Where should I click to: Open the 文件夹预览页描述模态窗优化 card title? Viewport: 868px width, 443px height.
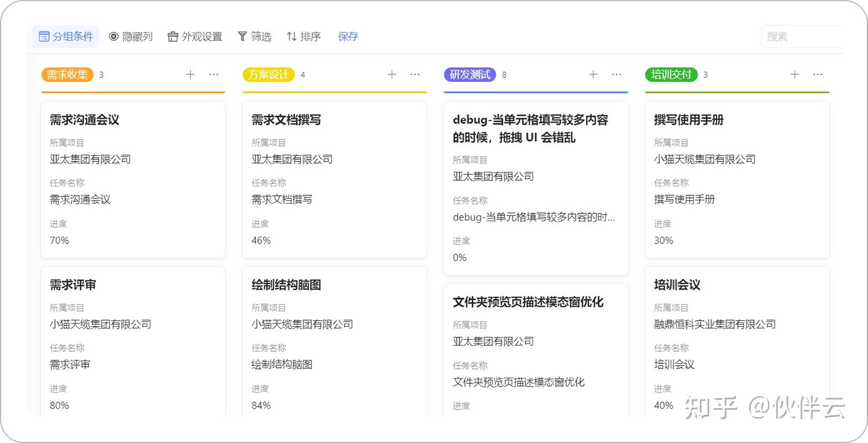pos(528,302)
